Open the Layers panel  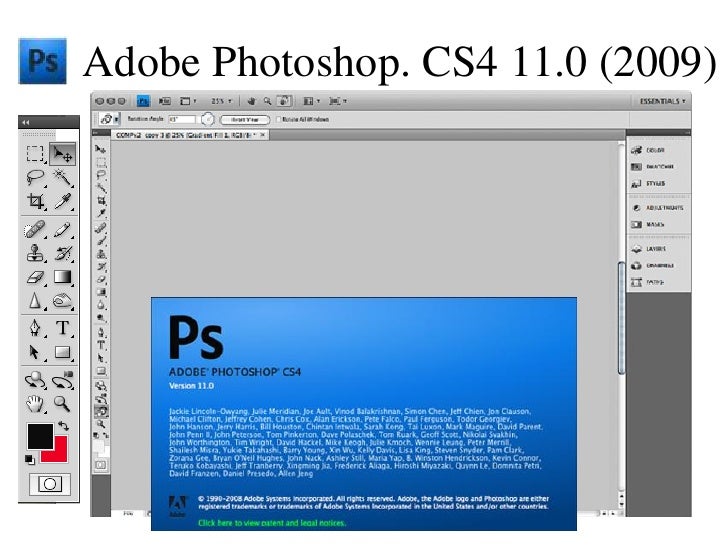click(x=649, y=249)
